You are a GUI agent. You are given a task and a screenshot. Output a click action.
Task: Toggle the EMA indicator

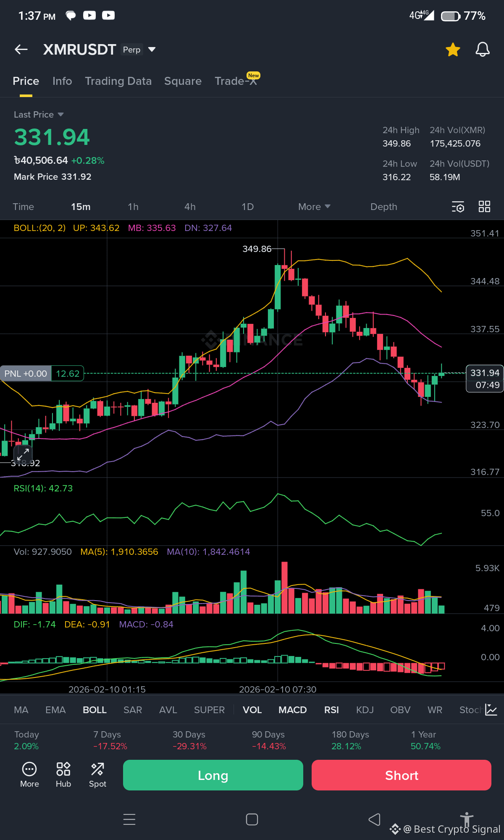point(55,710)
